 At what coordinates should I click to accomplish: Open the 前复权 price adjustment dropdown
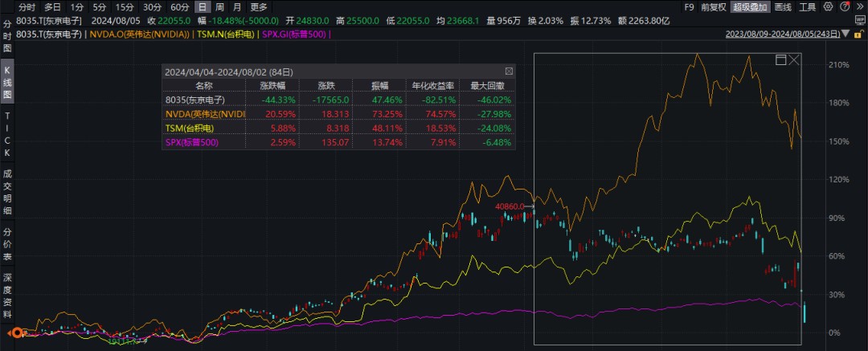pos(712,6)
